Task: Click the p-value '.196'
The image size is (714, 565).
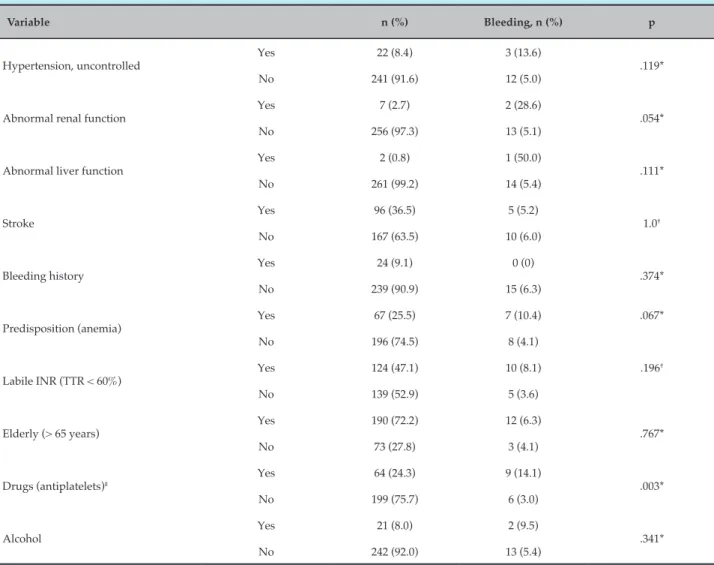Action: [x=652, y=368]
